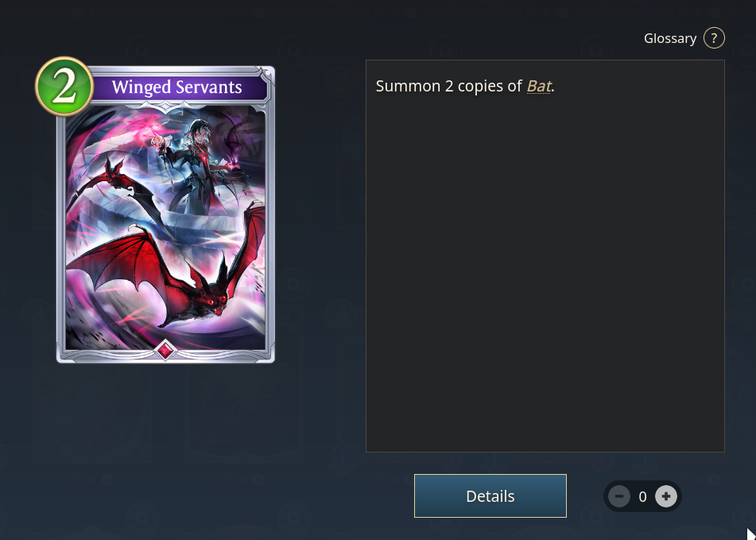Click the number 2 in the description text
This screenshot has width=756, height=540.
449,87
